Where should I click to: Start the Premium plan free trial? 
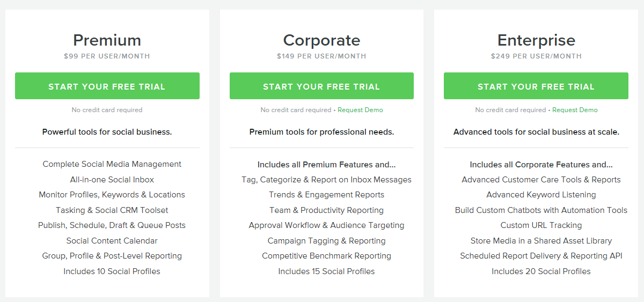click(x=107, y=86)
